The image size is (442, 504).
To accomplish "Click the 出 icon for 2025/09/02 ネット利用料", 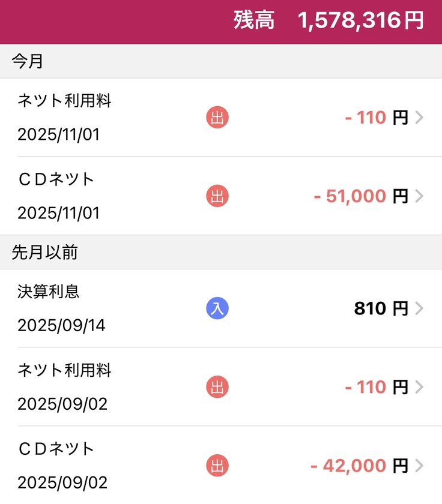I will [217, 387].
